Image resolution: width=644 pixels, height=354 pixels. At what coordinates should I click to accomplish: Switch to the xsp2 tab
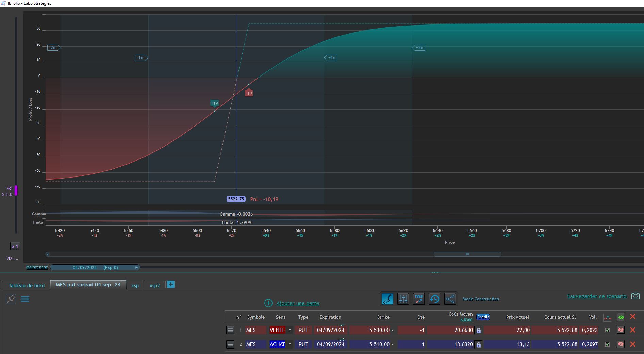tap(154, 285)
